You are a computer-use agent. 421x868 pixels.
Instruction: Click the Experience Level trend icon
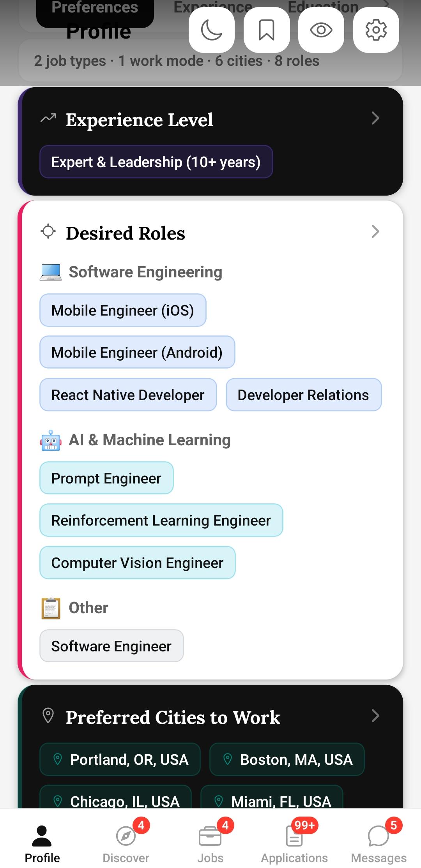(48, 118)
